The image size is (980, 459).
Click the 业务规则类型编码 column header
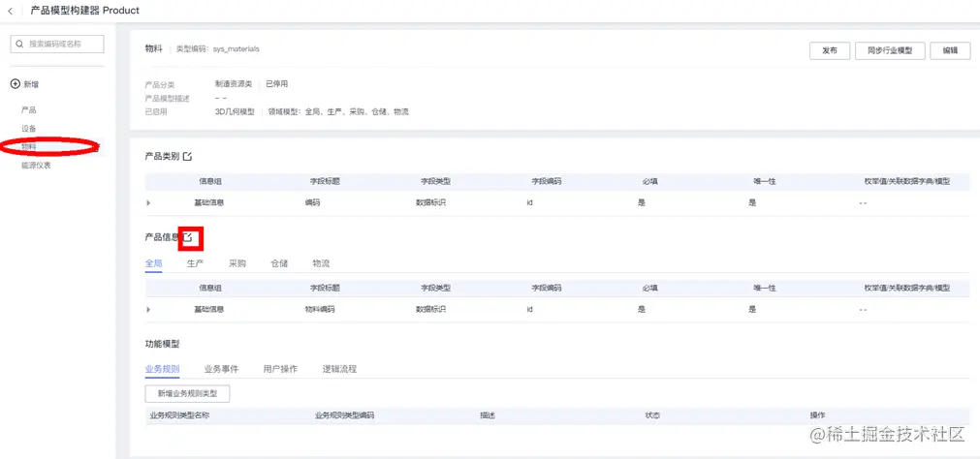tap(345, 415)
